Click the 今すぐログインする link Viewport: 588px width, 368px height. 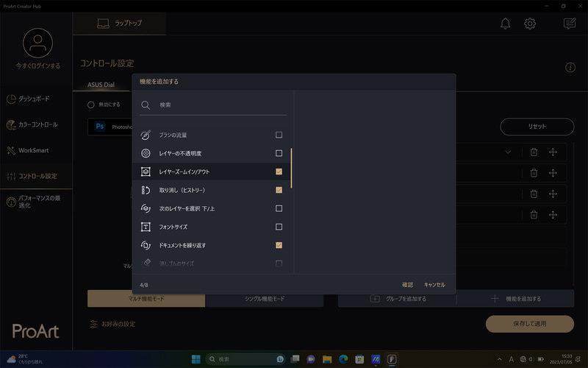click(38, 66)
